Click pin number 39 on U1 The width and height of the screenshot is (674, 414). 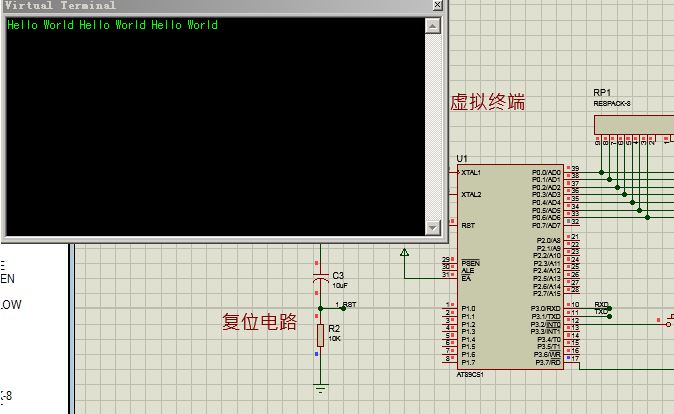pos(575,169)
